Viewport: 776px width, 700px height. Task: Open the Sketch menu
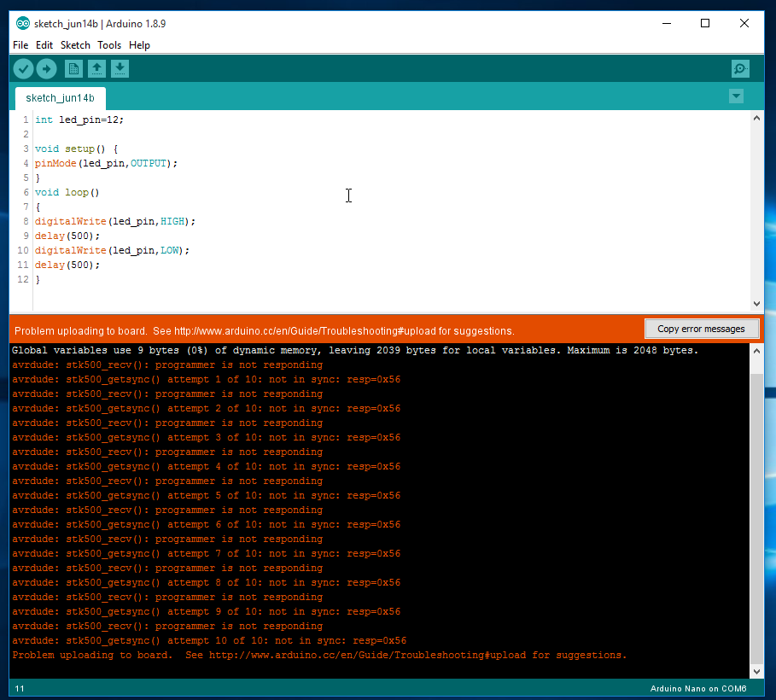tap(75, 45)
